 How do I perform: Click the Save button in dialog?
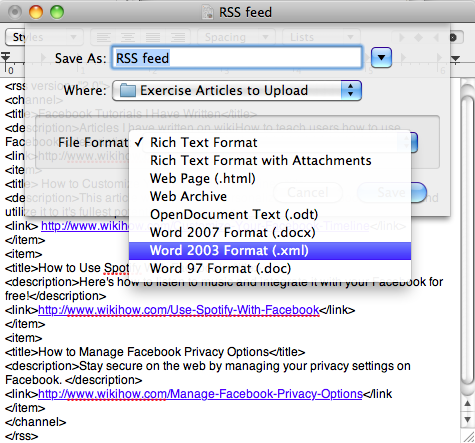coord(392,192)
